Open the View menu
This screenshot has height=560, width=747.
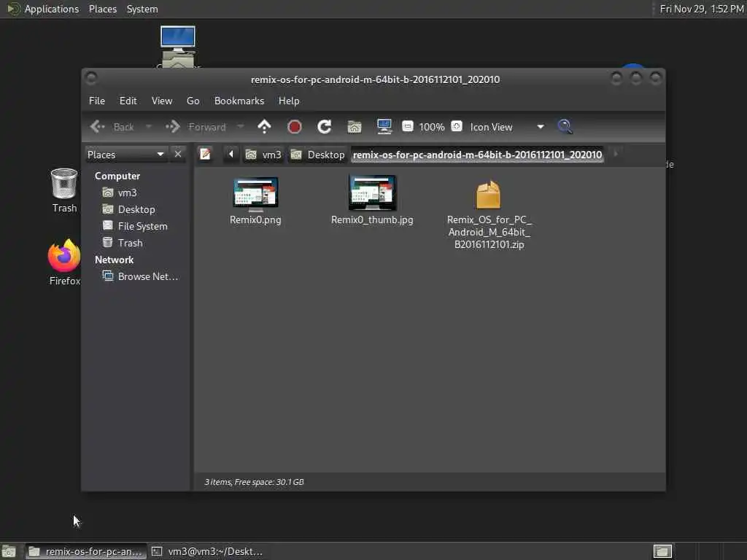pyautogui.click(x=162, y=101)
